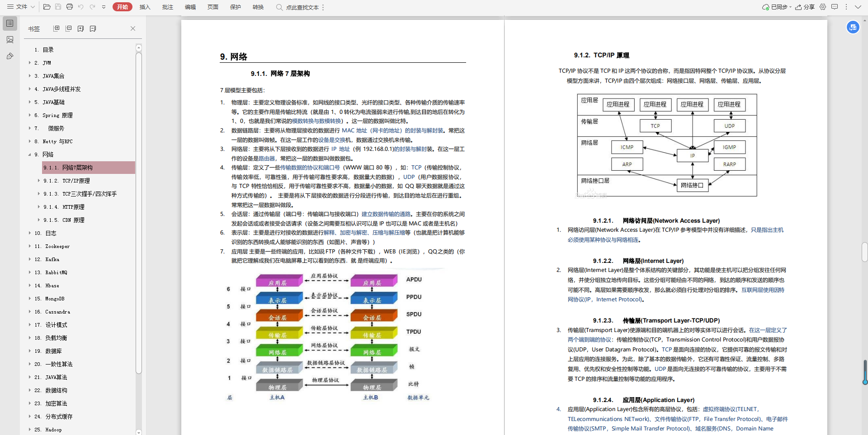The image size is (868, 435).
Task: Open the 保护 tab
Action: pos(236,7)
